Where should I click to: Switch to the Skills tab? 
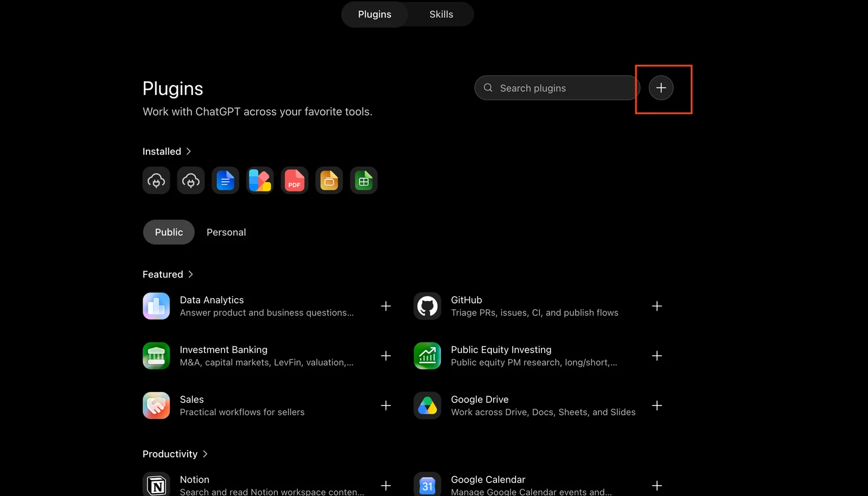[441, 15]
